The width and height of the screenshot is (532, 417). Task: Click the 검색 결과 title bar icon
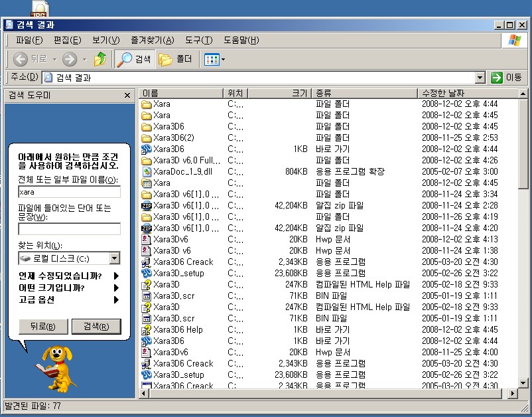point(9,25)
